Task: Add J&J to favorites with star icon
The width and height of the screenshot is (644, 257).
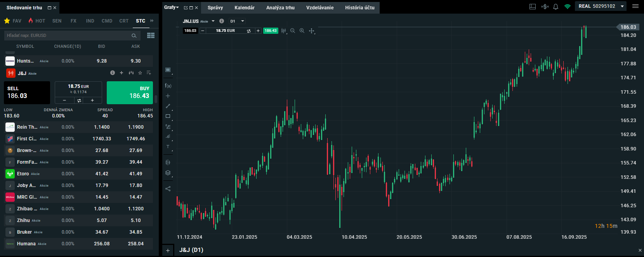Action: (x=140, y=73)
